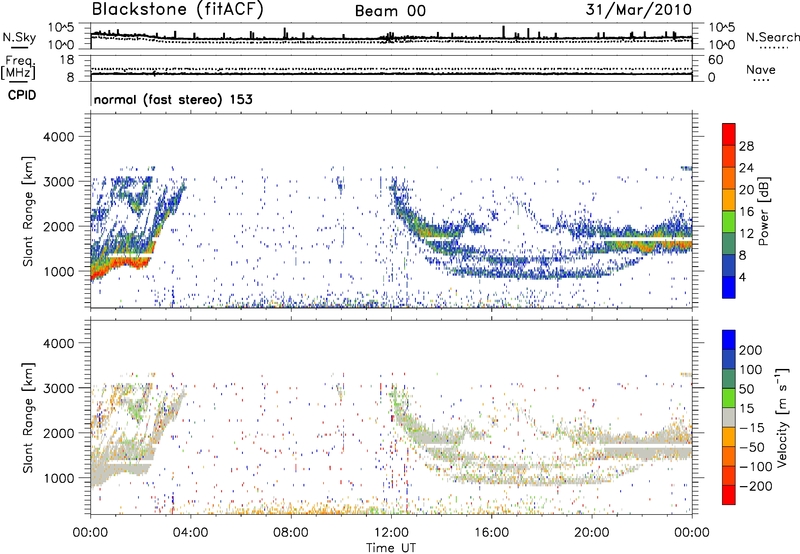Click the "−200" label on velocity colorbar

[756, 486]
